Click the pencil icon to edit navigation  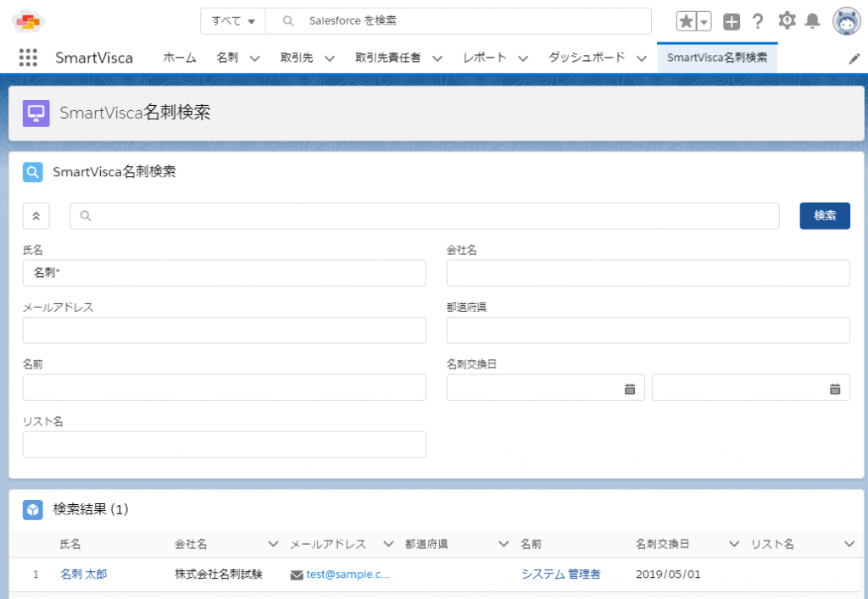pyautogui.click(x=854, y=58)
